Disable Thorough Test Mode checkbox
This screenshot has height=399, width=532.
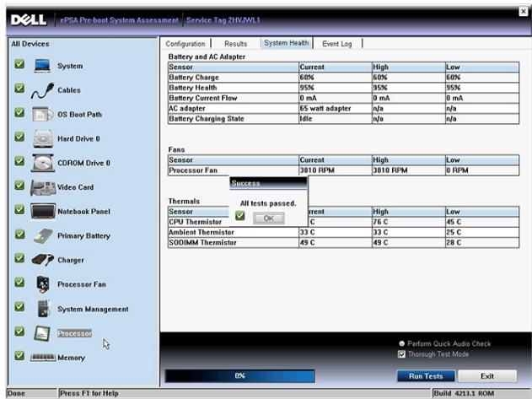[x=401, y=354]
